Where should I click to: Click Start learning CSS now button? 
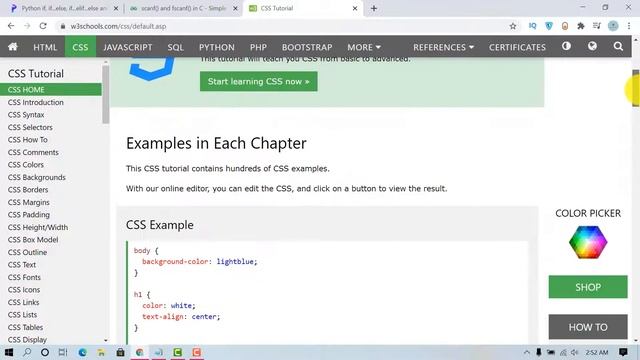[258, 81]
